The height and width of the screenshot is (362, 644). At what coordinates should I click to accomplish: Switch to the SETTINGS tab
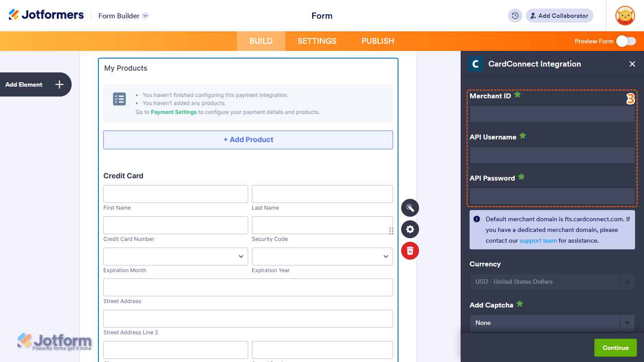(317, 41)
